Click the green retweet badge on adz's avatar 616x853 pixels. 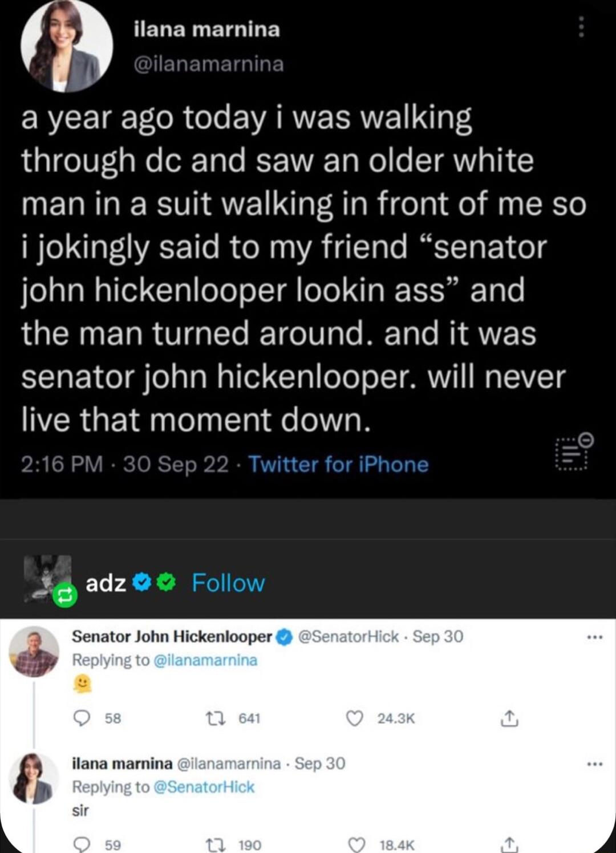[x=66, y=595]
